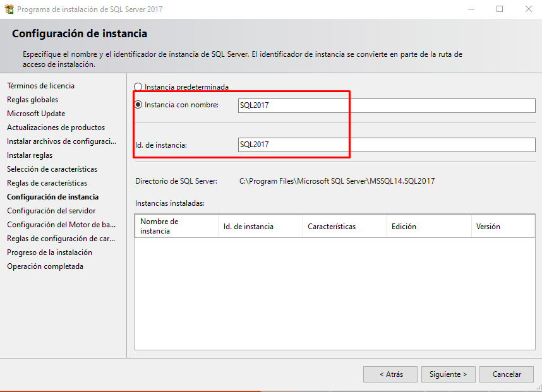
Task: Go to Configuración del servidor step
Action: [51, 211]
